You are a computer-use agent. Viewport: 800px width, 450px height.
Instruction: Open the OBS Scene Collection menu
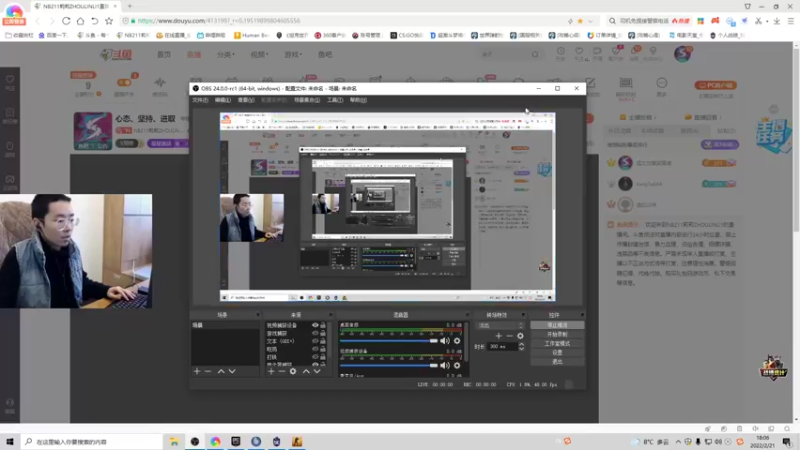coord(307,100)
